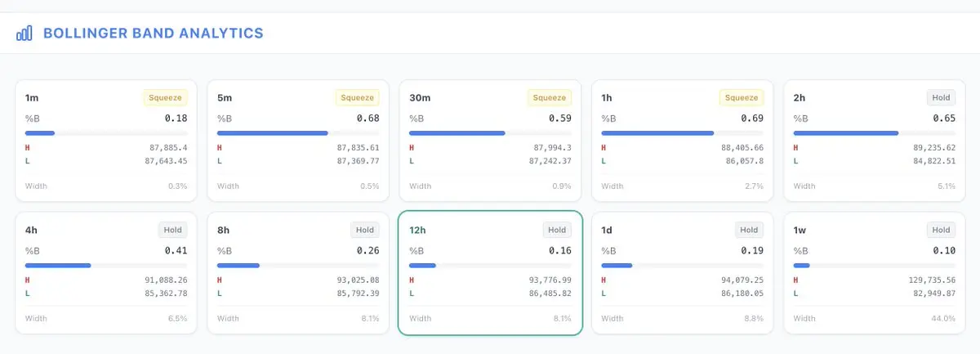This screenshot has width=980, height=354.
Task: Select the 1m timeframe card
Action: coord(106,140)
